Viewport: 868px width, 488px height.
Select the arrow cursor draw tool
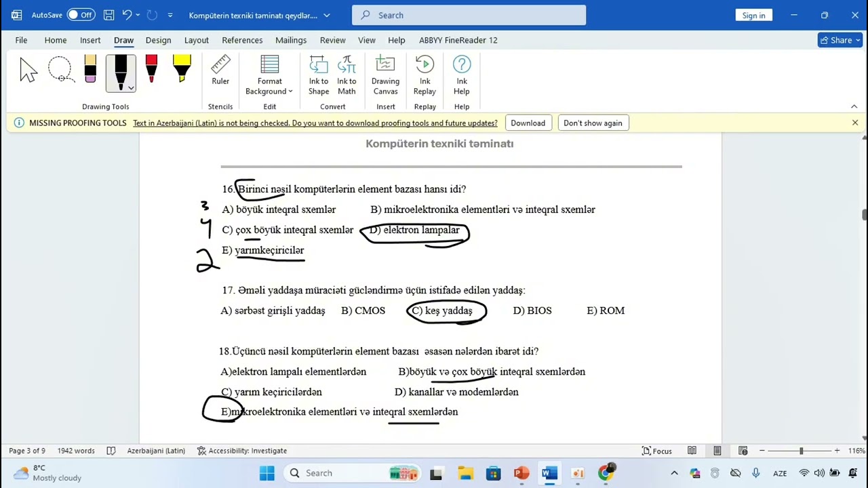click(x=28, y=70)
